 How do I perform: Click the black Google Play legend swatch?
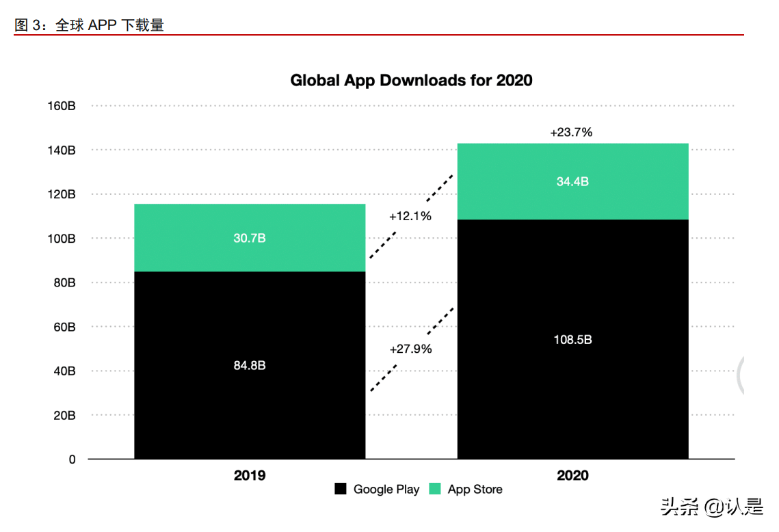[x=341, y=489]
